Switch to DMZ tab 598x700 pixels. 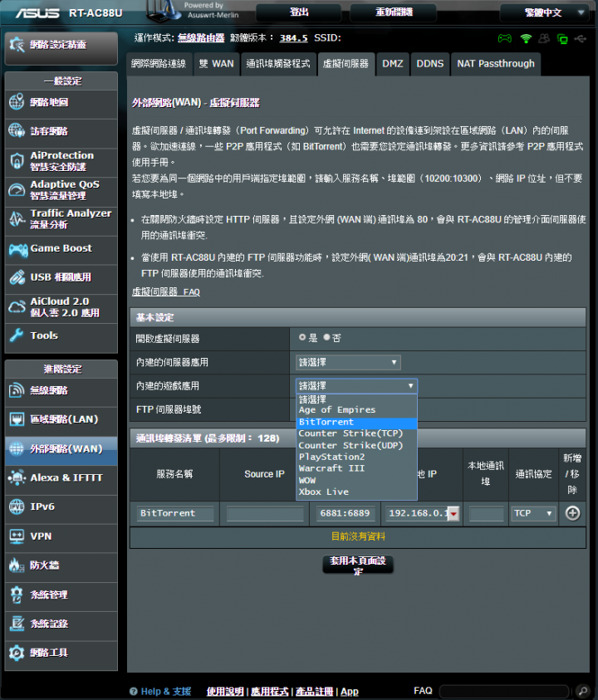tap(393, 64)
